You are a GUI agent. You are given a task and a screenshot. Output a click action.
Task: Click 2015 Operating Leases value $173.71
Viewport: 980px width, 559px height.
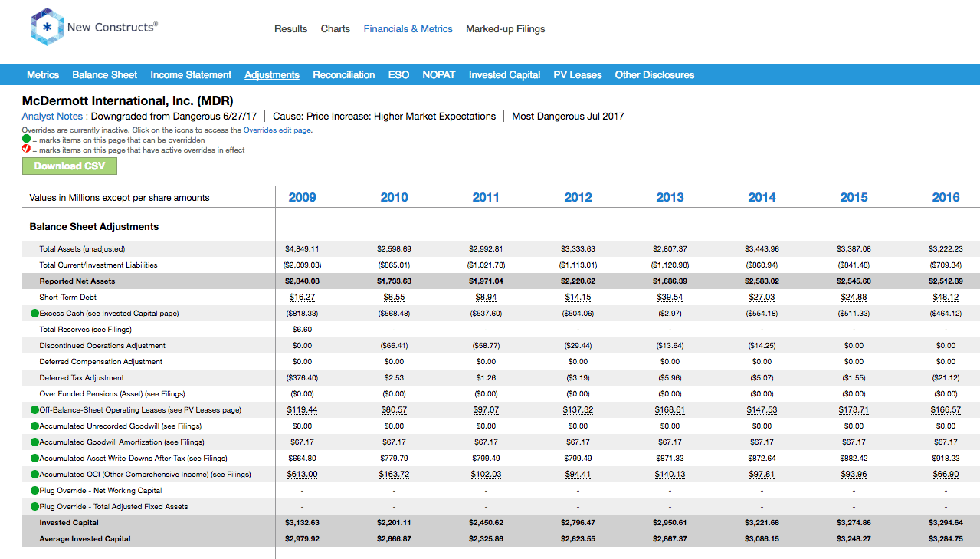tap(854, 409)
